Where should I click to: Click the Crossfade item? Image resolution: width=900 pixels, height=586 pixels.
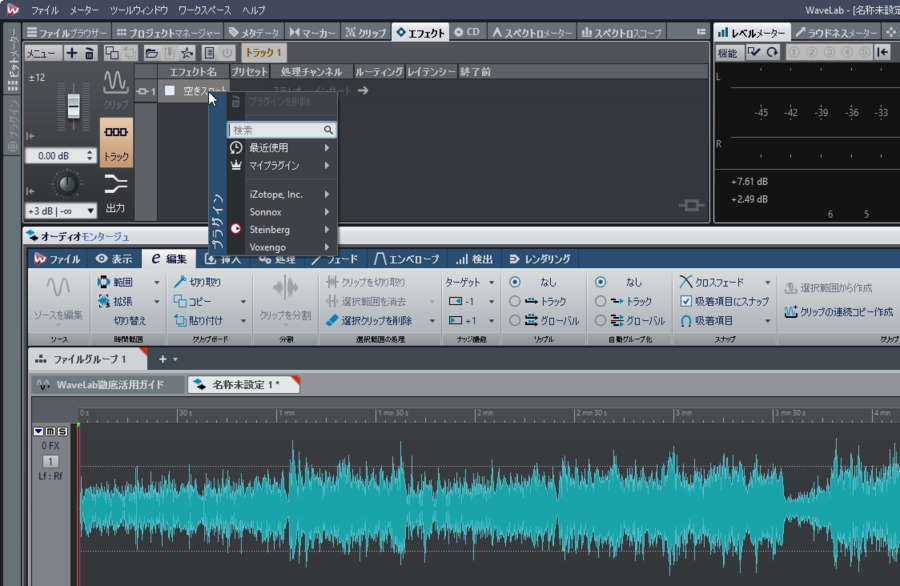[712, 282]
